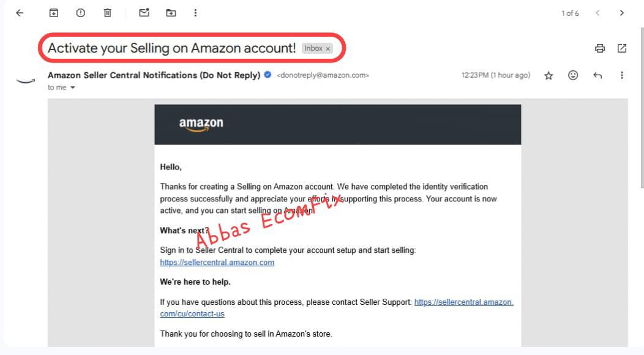Screen dimensions: 644x355
Task: Go back to inbox with back arrow
Action: point(20,13)
